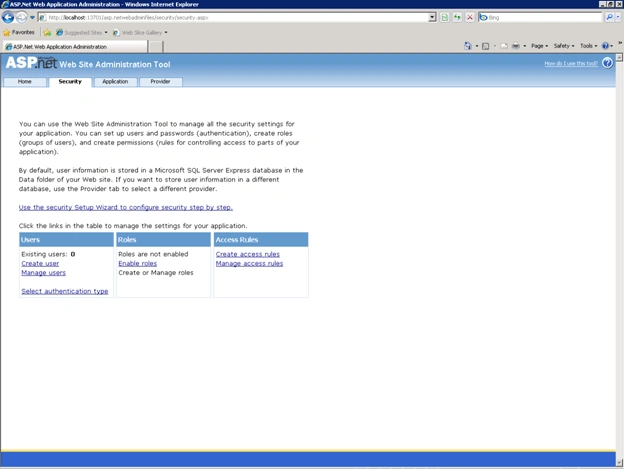
Task: Click the New Tab button
Action: tap(156, 47)
